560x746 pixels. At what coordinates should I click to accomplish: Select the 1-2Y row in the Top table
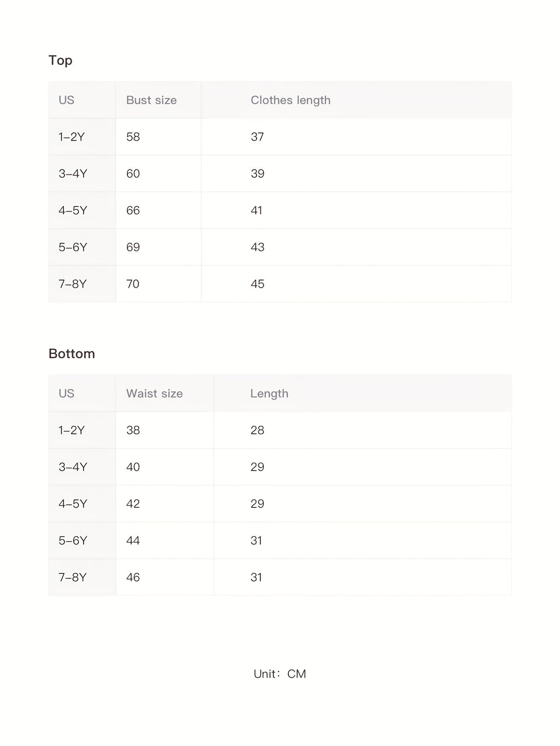pos(72,137)
